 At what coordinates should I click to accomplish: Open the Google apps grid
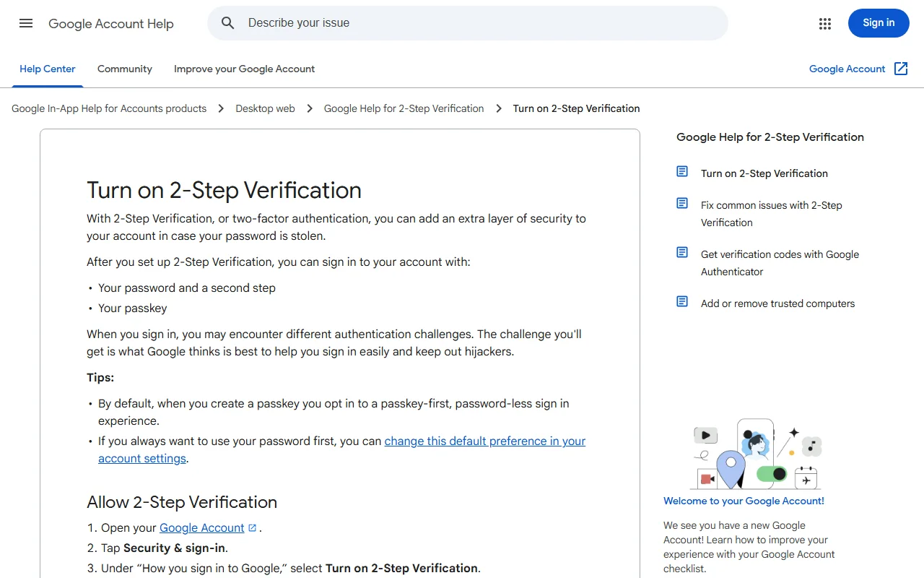pyautogui.click(x=825, y=24)
